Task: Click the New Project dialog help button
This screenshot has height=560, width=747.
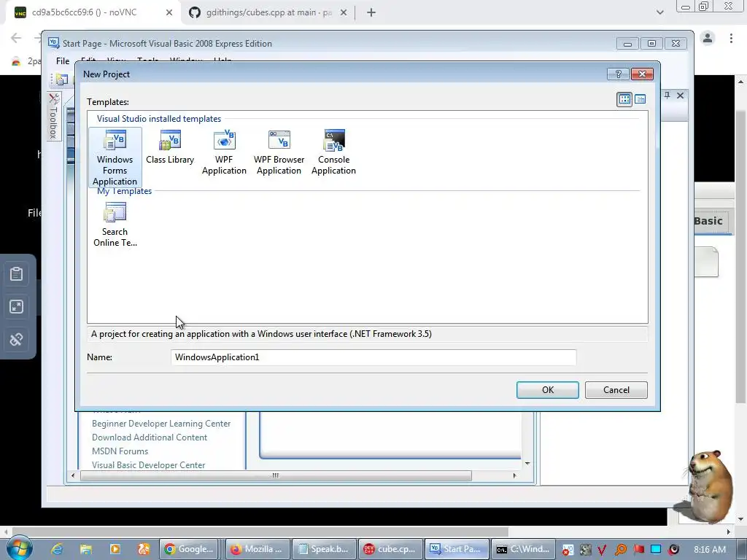Action: (x=618, y=74)
